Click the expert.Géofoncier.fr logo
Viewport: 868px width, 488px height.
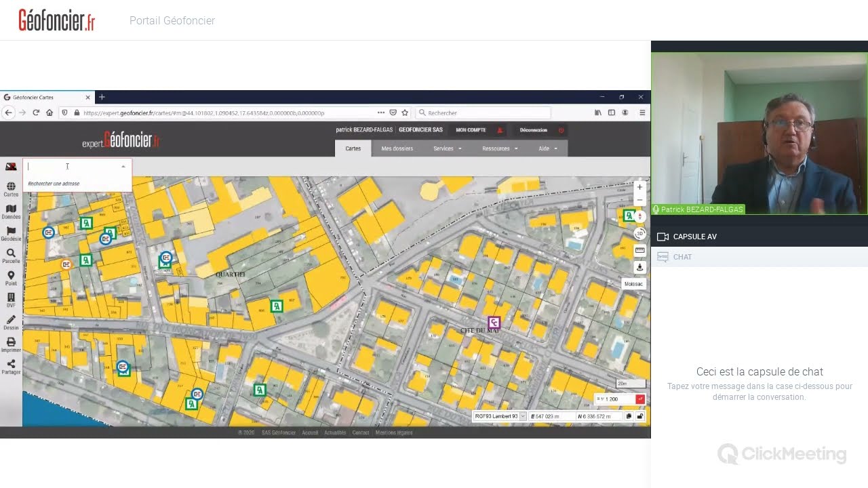click(x=121, y=140)
